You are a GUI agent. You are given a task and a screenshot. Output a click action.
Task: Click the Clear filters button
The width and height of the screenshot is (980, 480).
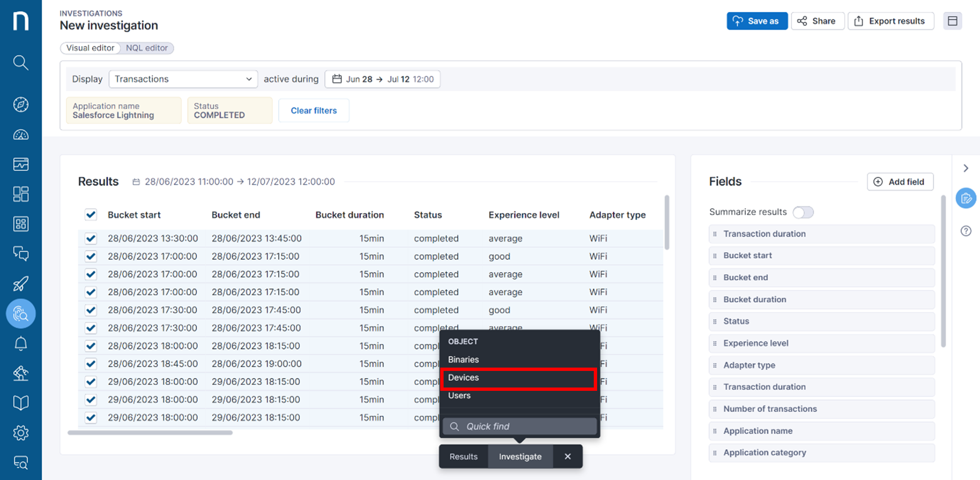click(x=313, y=110)
